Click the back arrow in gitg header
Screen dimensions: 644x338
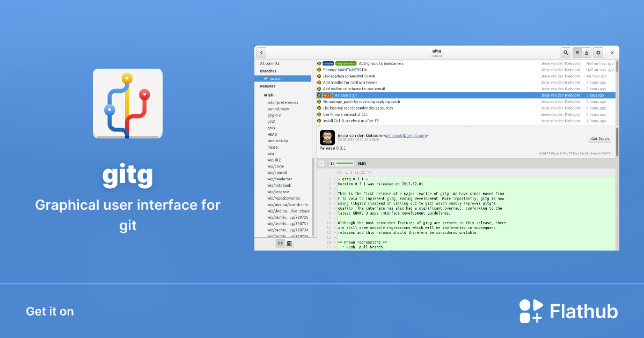261,53
